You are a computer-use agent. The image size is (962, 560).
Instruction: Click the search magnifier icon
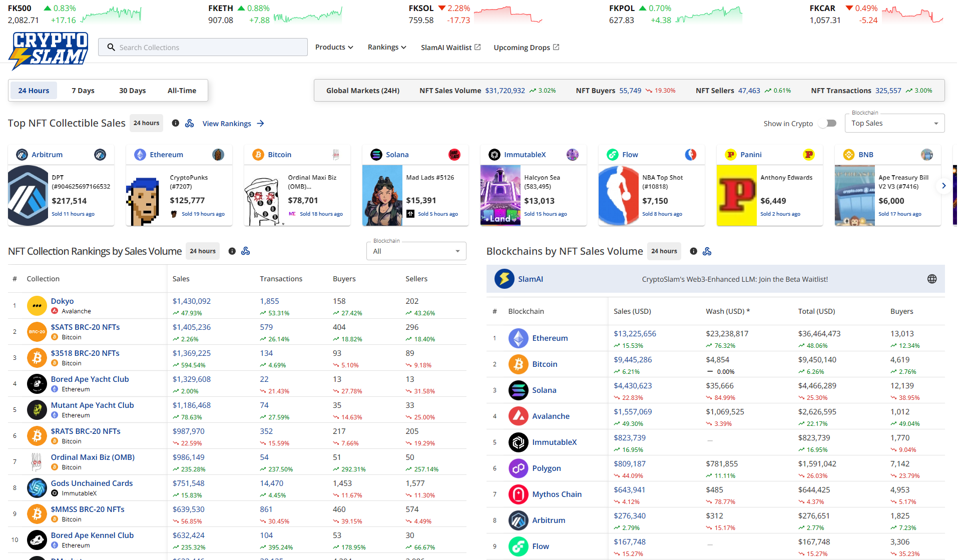point(111,47)
